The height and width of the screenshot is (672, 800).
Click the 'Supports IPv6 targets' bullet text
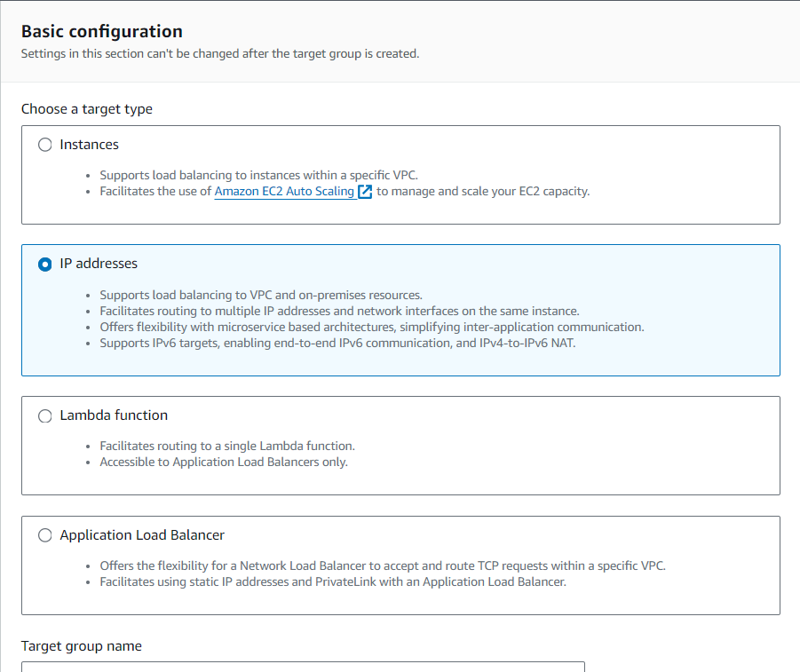337,343
